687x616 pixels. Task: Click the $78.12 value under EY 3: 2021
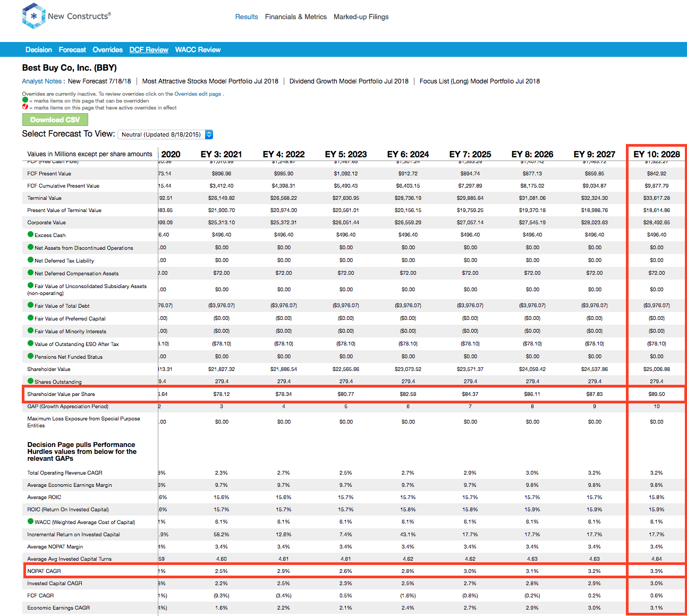click(x=222, y=394)
